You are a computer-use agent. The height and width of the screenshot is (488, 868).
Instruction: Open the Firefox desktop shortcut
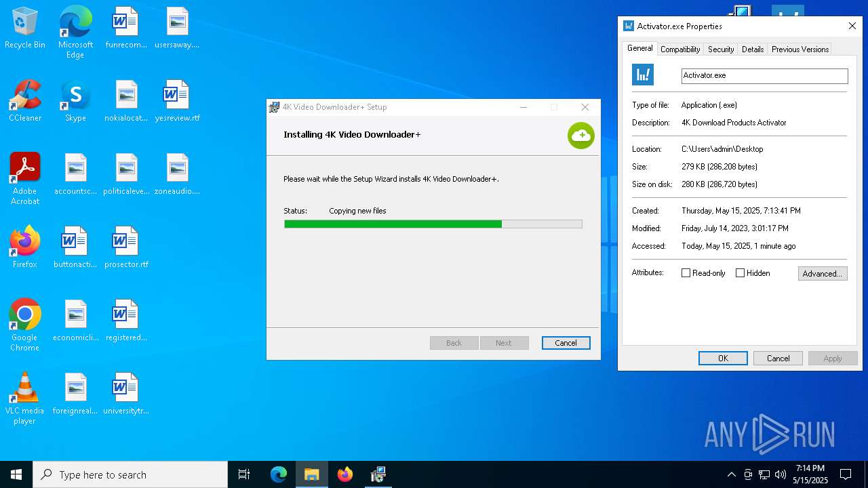[x=25, y=248]
